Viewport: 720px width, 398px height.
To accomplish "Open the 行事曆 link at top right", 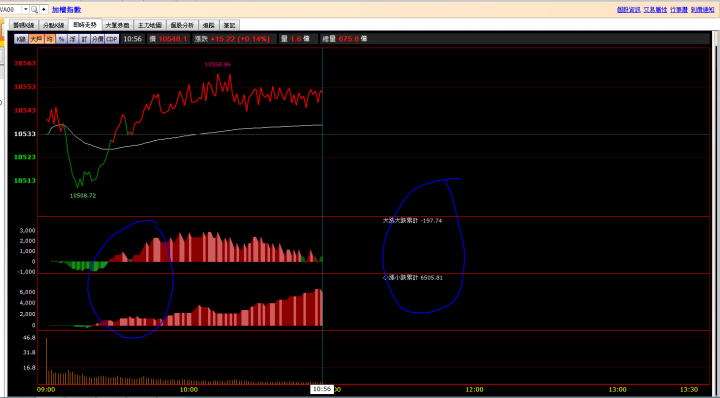I will click(679, 9).
